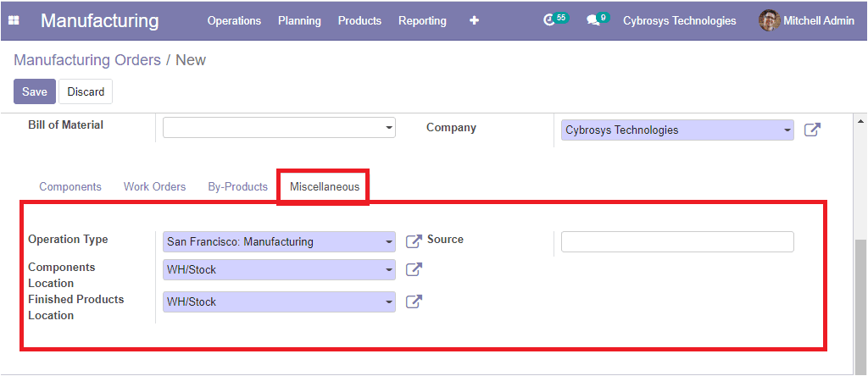The image size is (868, 376).
Task: Click the New breadcrumb text
Action: coord(191,60)
